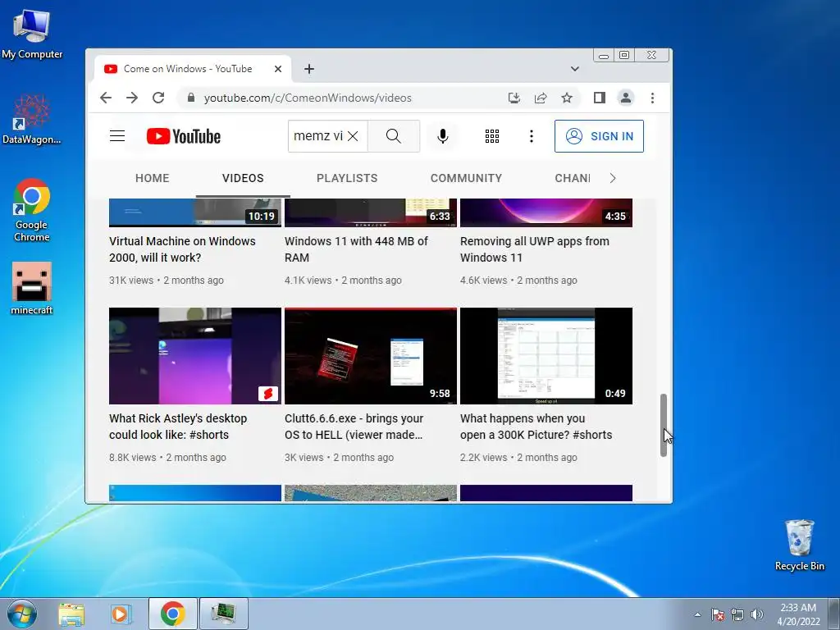840x630 pixels.
Task: Open YouTube settings three-dot menu
Action: point(532,136)
